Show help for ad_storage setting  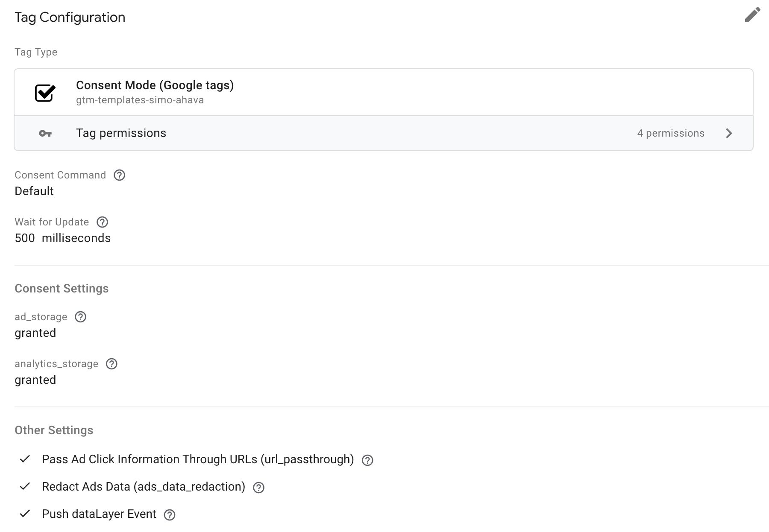click(x=80, y=317)
